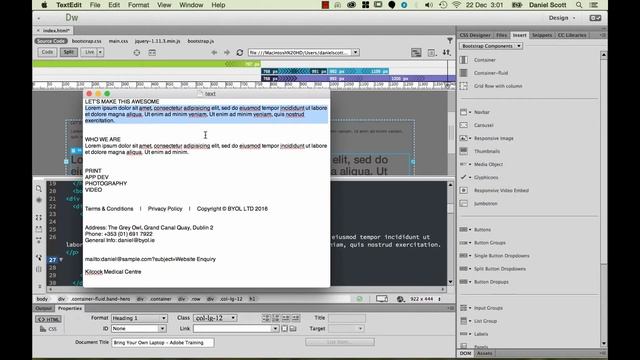Switch to the CC Libraries tab
Viewport: 640px width, 360px height.
point(572,36)
